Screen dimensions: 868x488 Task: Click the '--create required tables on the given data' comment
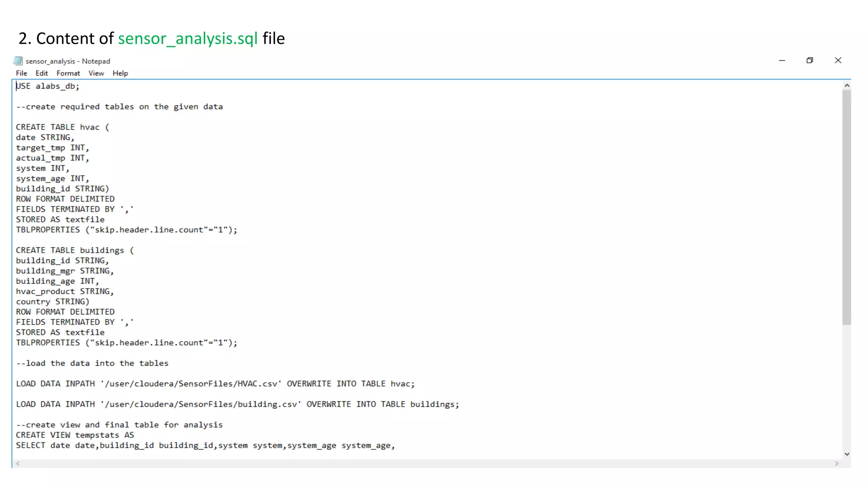click(120, 107)
